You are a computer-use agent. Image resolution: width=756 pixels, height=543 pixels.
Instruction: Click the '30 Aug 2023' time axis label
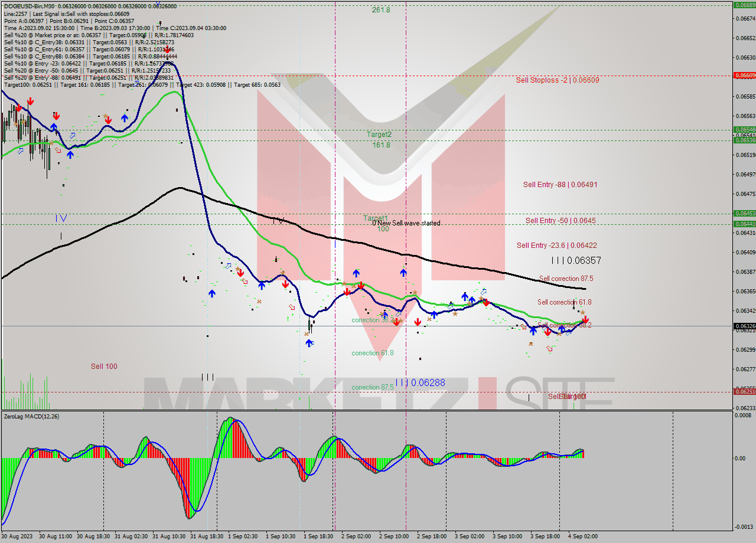click(x=17, y=537)
